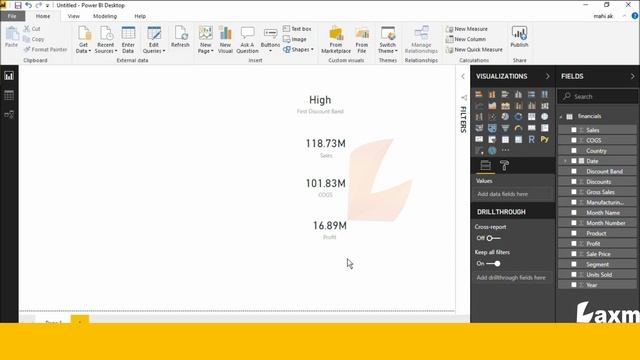640x360 pixels.
Task: Check the Discount Band field checkbox
Action: pos(574,171)
